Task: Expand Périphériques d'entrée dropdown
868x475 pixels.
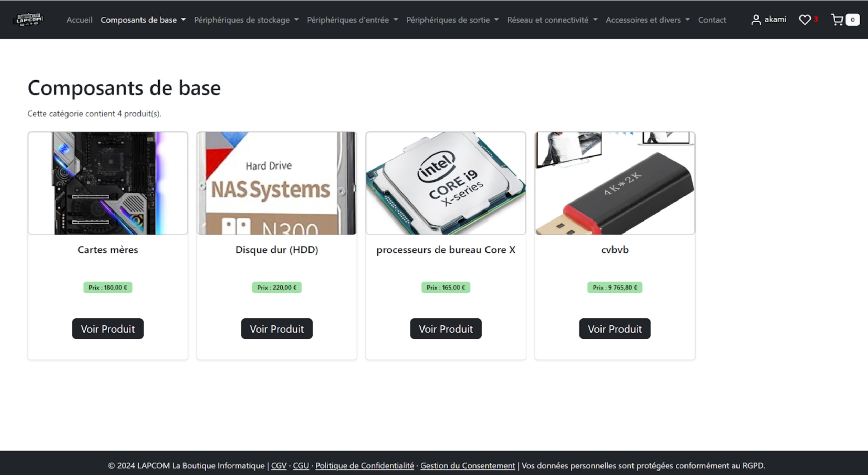Action: pyautogui.click(x=352, y=20)
